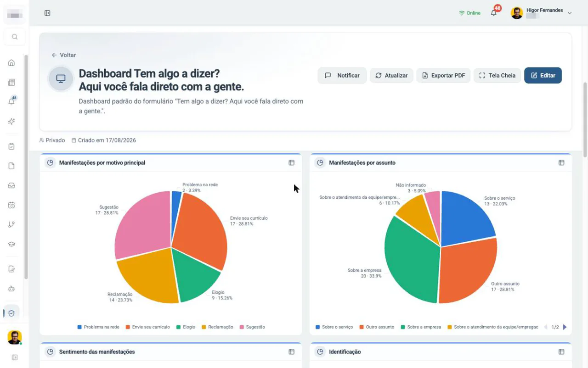Toggle Problema na rede legend item
Viewport: 588px width, 368px height.
point(98,327)
